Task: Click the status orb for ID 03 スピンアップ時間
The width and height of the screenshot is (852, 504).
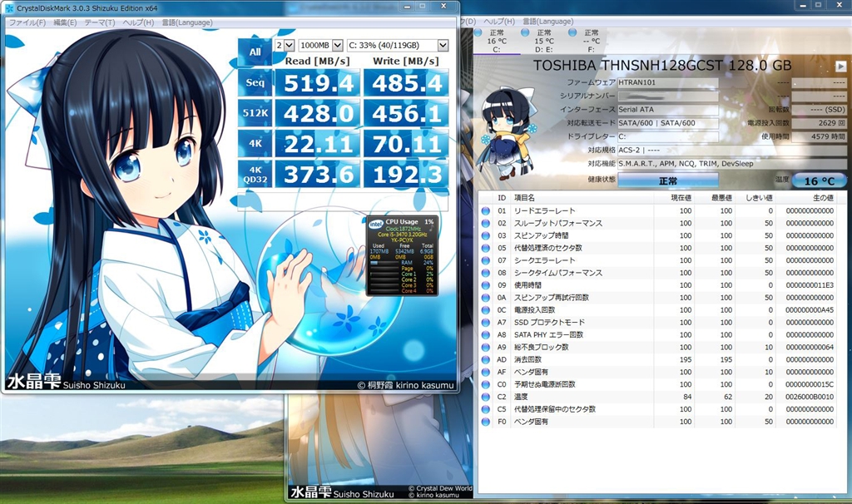Action: (x=486, y=235)
